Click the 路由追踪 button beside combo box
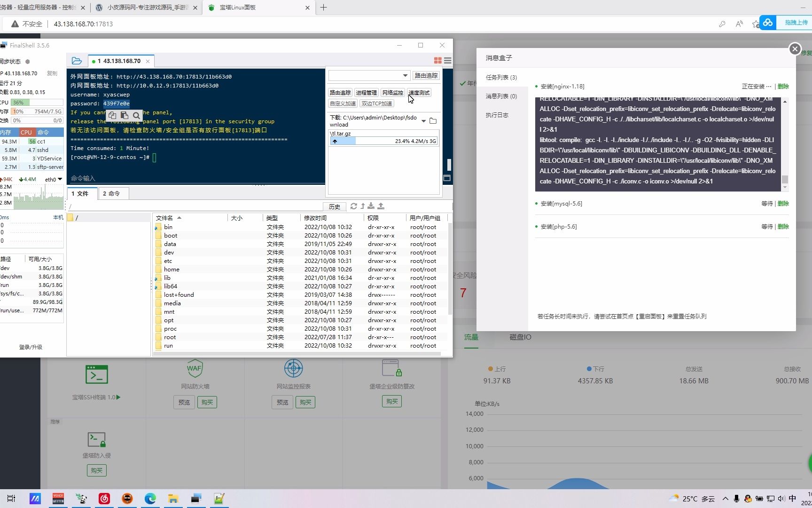This screenshot has width=812, height=508. click(x=426, y=75)
